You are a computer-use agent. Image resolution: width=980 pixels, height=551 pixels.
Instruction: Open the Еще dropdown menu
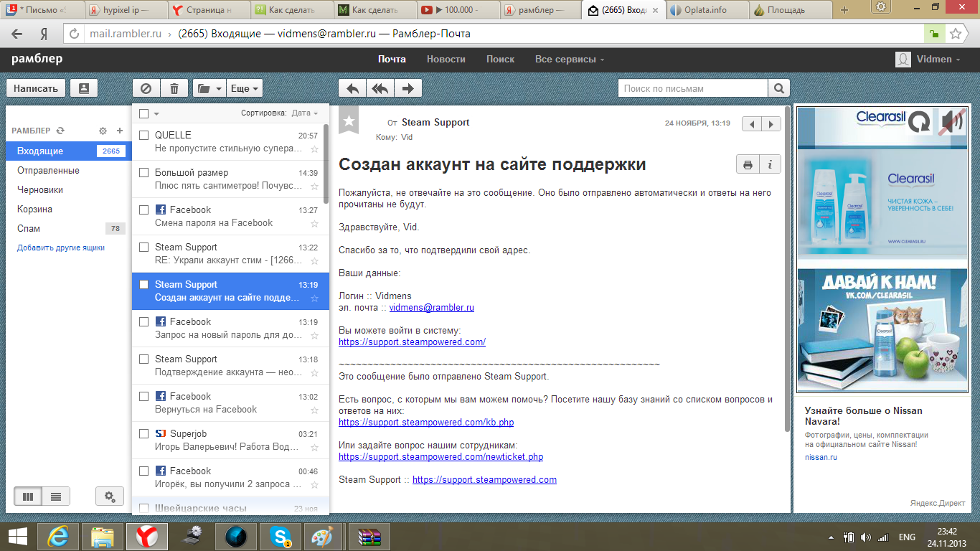[x=244, y=88]
